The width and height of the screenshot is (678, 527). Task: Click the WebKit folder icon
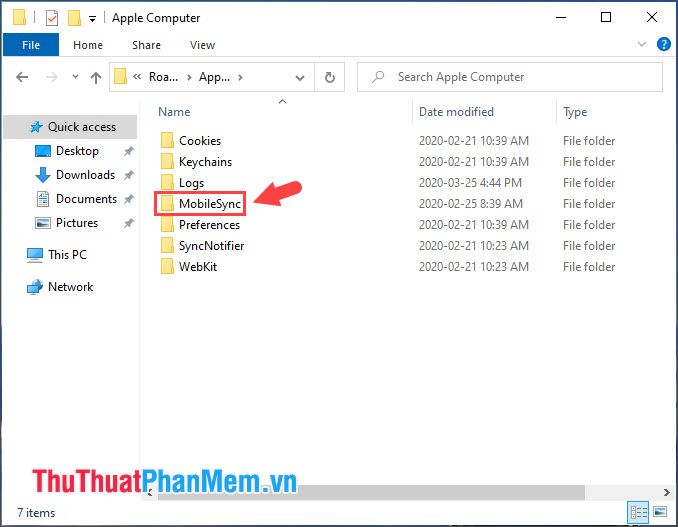click(x=167, y=267)
